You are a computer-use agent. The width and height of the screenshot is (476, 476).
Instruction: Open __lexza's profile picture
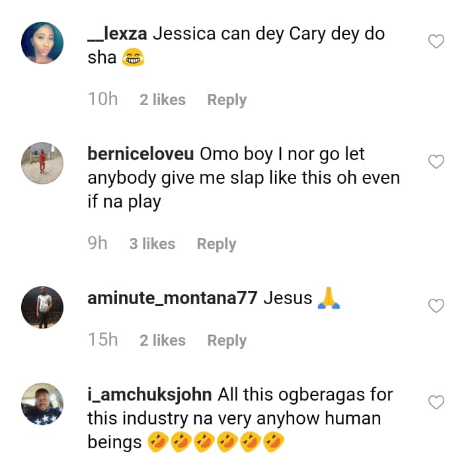(42, 43)
